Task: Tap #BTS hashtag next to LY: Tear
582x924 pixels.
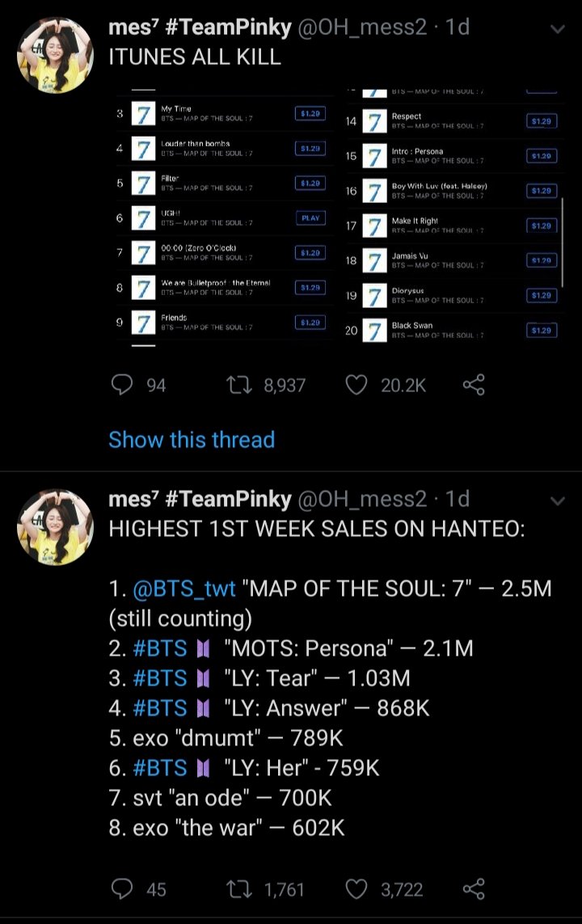Action: [x=160, y=678]
